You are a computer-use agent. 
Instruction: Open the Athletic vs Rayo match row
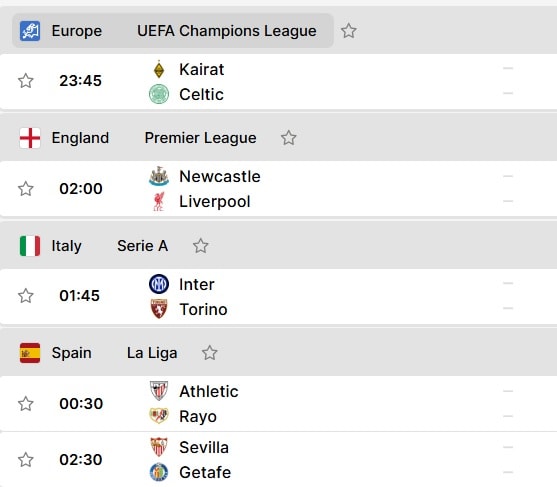point(278,404)
